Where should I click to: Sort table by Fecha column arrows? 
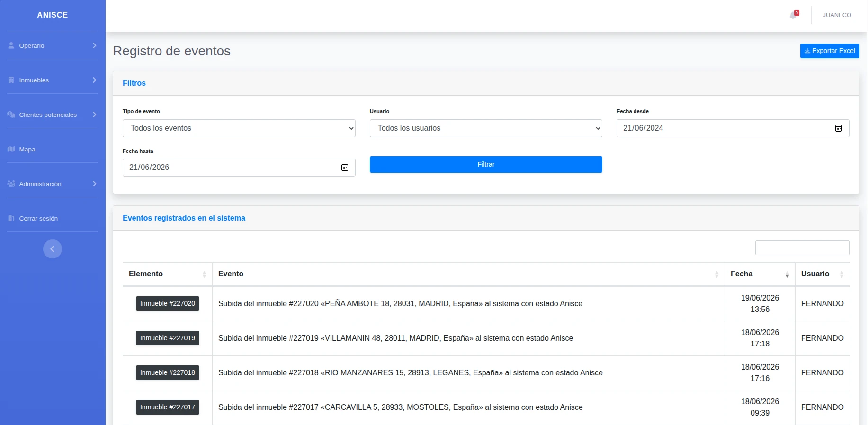pos(787,274)
